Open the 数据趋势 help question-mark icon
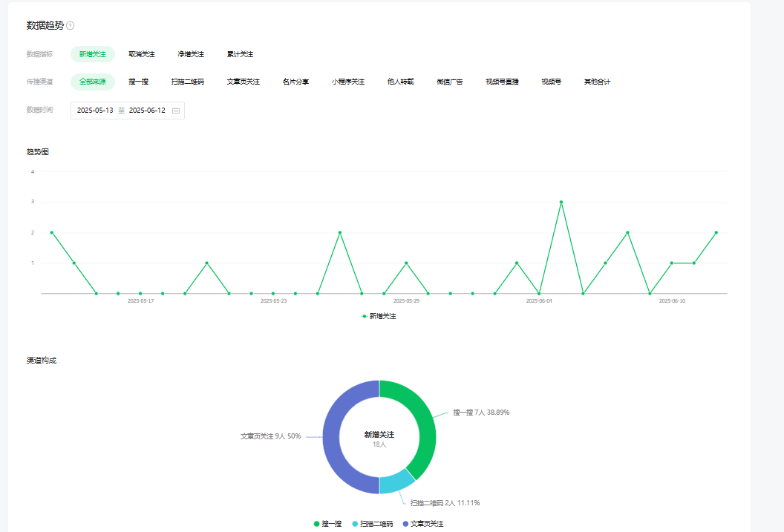The height and width of the screenshot is (532, 784). coord(71,25)
